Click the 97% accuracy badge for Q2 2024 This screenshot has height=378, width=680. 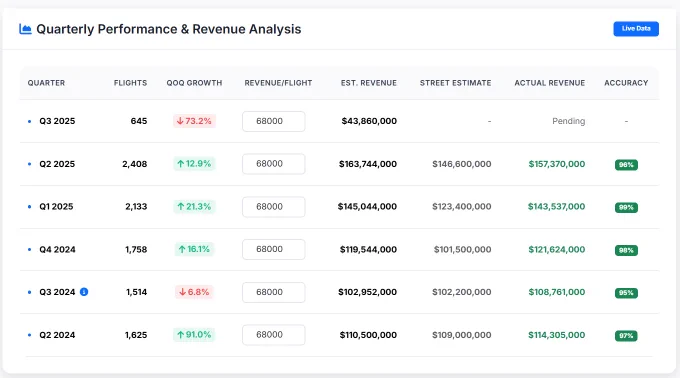(x=626, y=336)
